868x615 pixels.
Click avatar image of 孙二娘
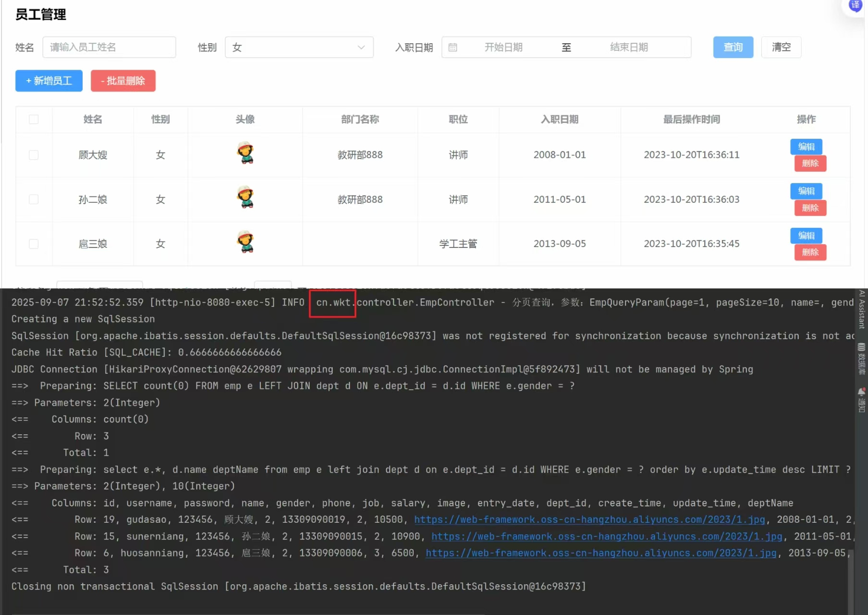click(245, 198)
